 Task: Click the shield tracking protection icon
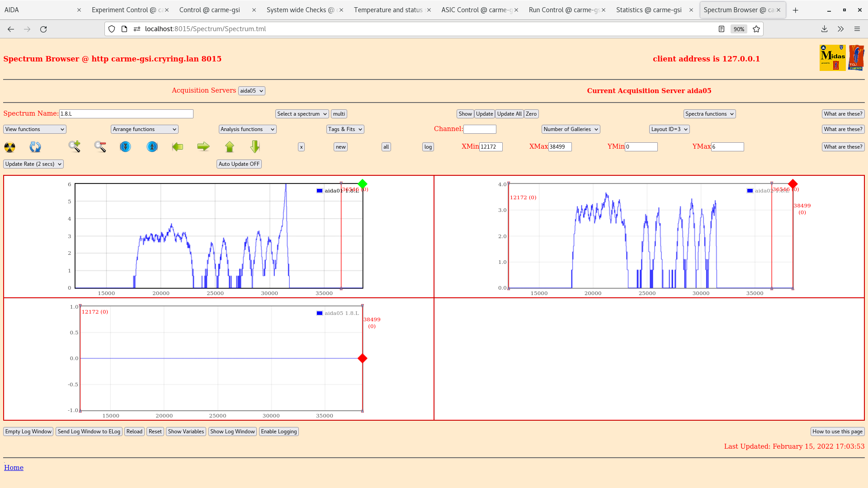(112, 29)
